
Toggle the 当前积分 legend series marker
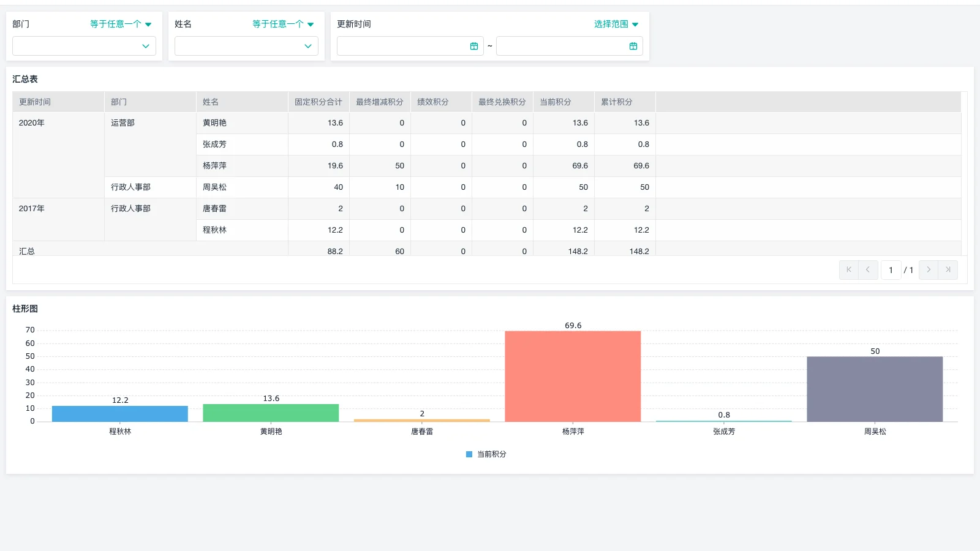(x=469, y=454)
